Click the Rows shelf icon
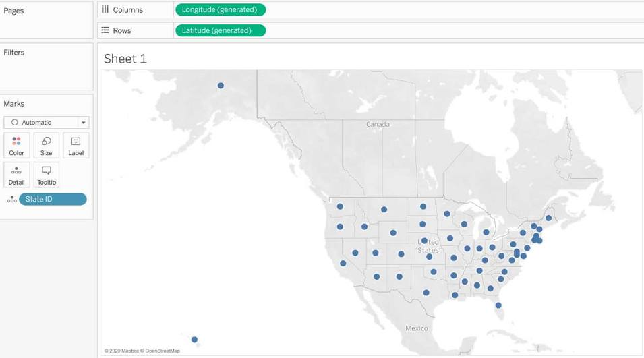 pos(105,30)
